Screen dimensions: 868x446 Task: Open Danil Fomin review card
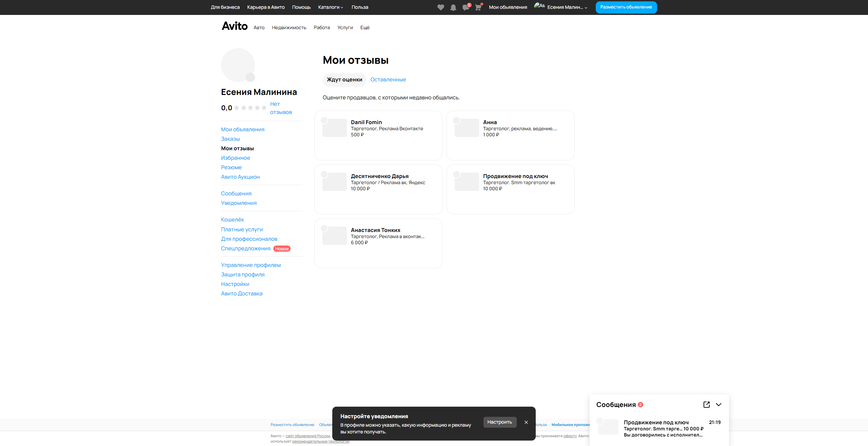378,135
